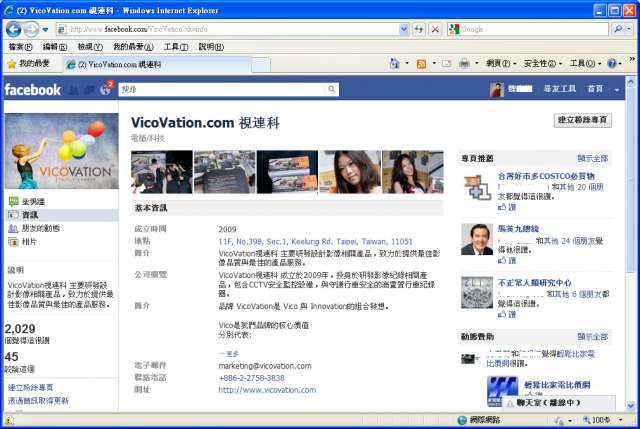Open the 我的最愛(A) menu

click(x=133, y=47)
